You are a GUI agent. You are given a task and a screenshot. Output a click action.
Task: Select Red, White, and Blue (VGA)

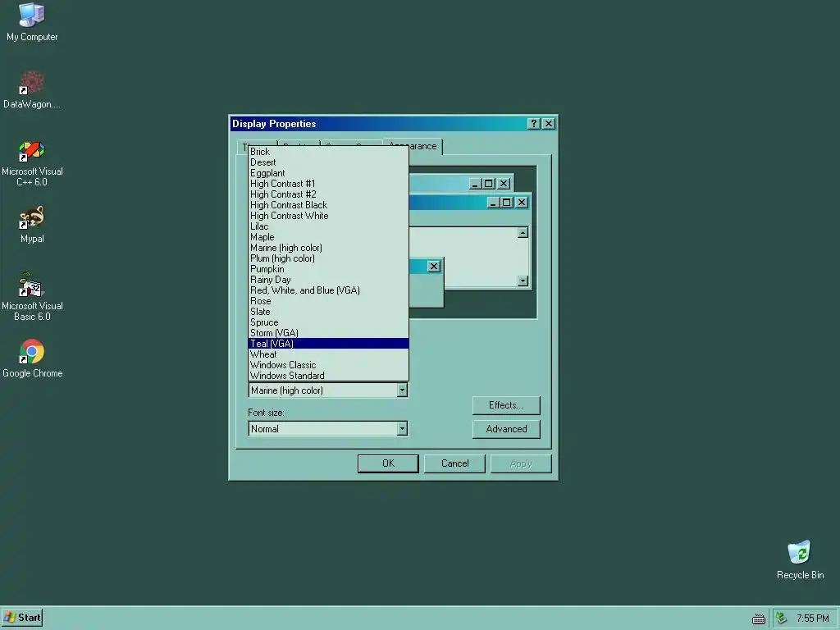pos(328,290)
